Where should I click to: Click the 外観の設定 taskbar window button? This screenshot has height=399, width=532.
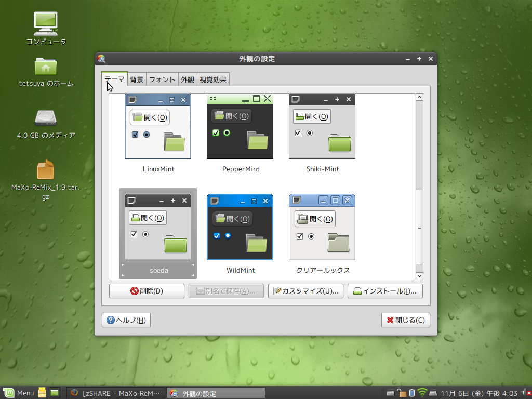(216, 393)
